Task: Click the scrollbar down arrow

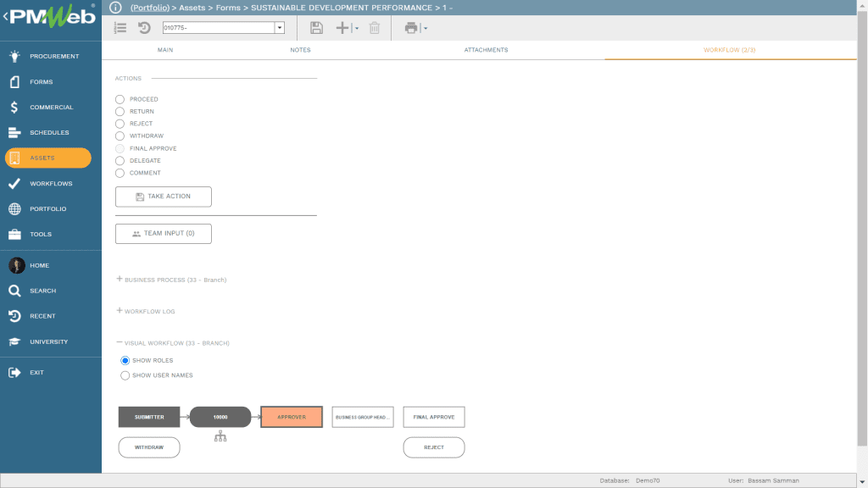Action: tap(862, 482)
